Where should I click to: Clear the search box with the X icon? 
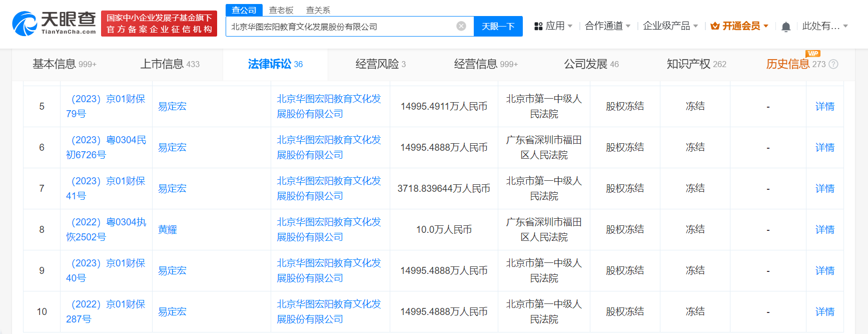tap(461, 26)
